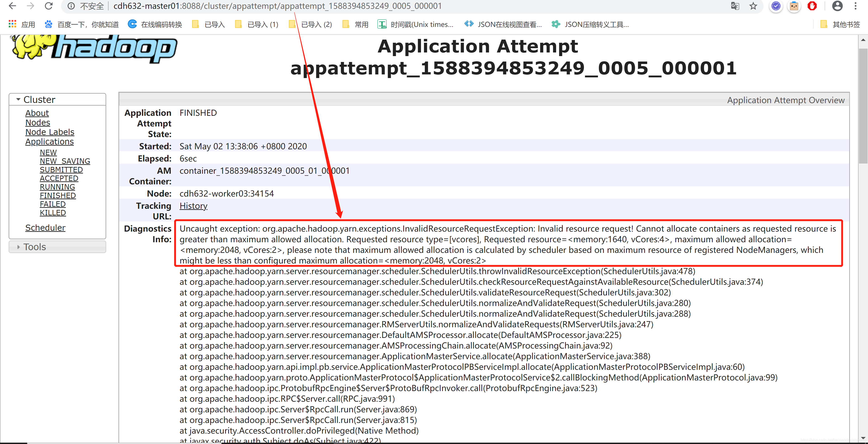868x444 pixels.
Task: Collapse the Cluster section
Action: [39, 100]
